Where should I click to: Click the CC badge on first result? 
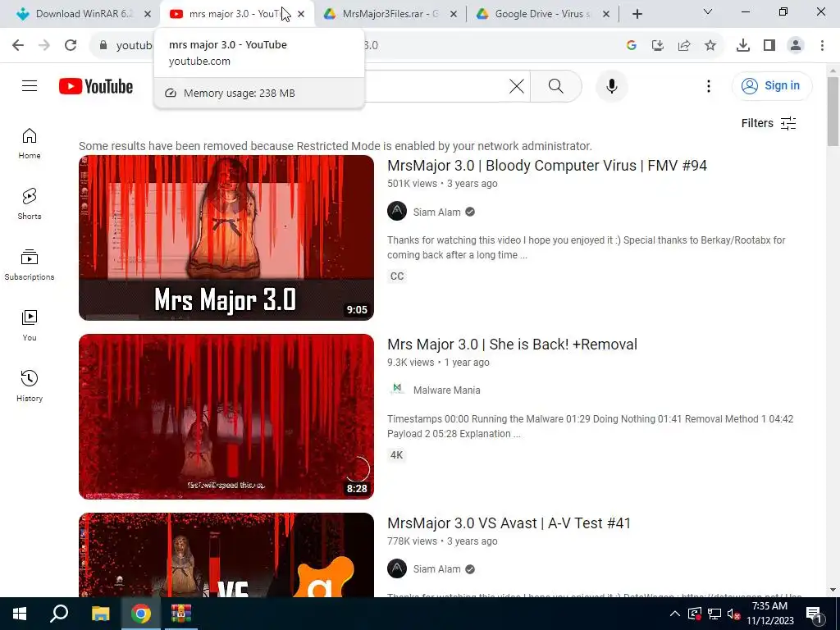tap(397, 276)
